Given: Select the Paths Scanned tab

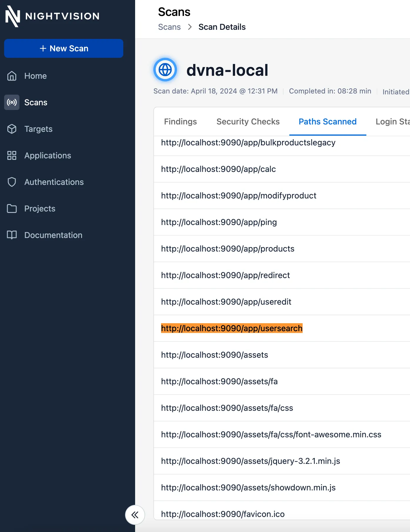Looking at the screenshot, I should [328, 121].
